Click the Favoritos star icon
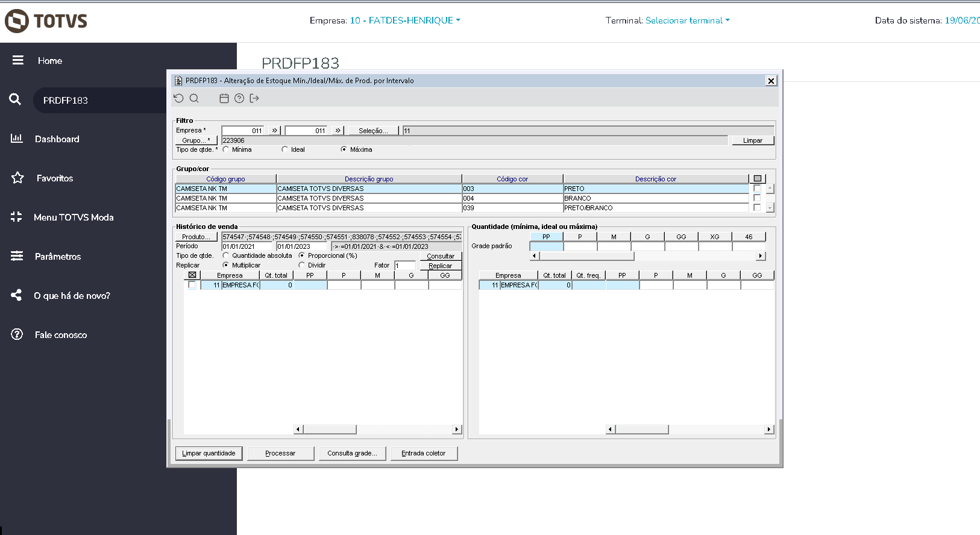980x535 pixels. pos(17,178)
